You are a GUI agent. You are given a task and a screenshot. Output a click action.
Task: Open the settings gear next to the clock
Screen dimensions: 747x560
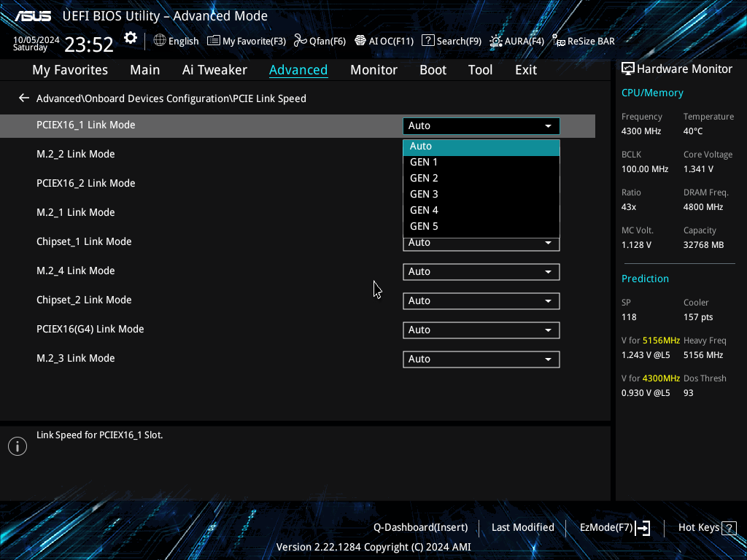click(x=130, y=38)
